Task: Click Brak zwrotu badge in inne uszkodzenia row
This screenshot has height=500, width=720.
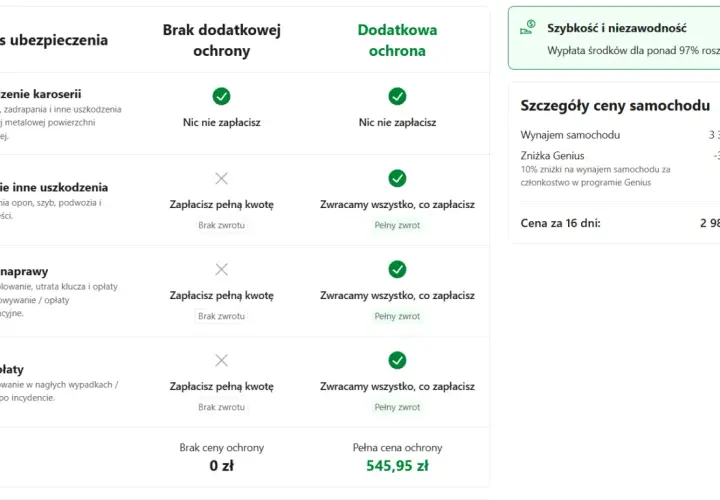Action: tap(221, 225)
